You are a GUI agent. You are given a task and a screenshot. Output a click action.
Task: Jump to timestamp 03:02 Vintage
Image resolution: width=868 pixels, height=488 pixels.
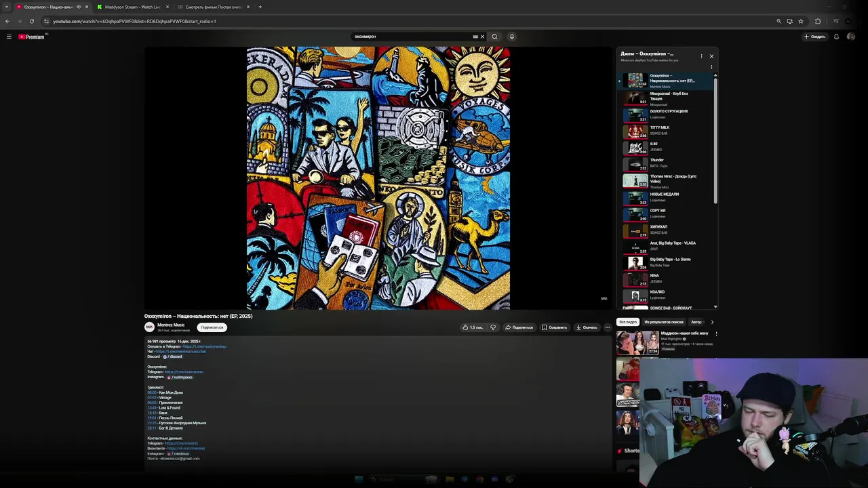tap(152, 398)
